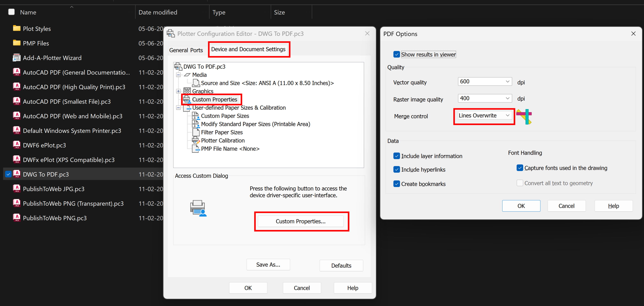Toggle Create bookmarks option

[397, 184]
